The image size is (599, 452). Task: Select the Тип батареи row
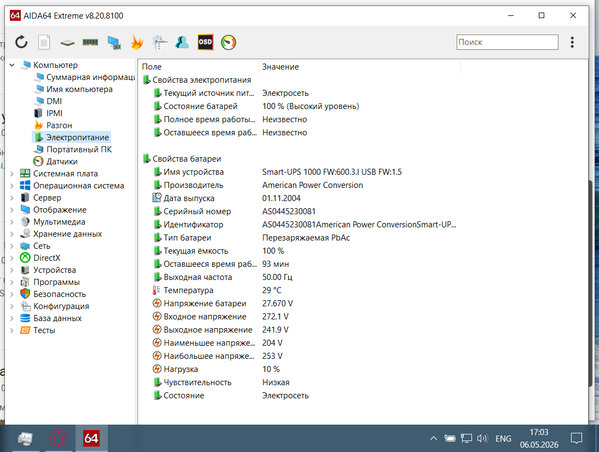[x=251, y=238]
